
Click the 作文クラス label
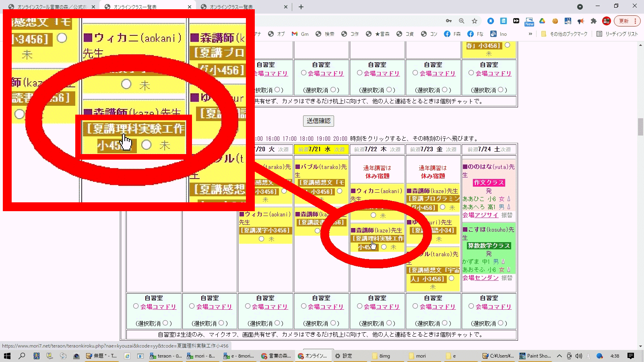coord(489,183)
